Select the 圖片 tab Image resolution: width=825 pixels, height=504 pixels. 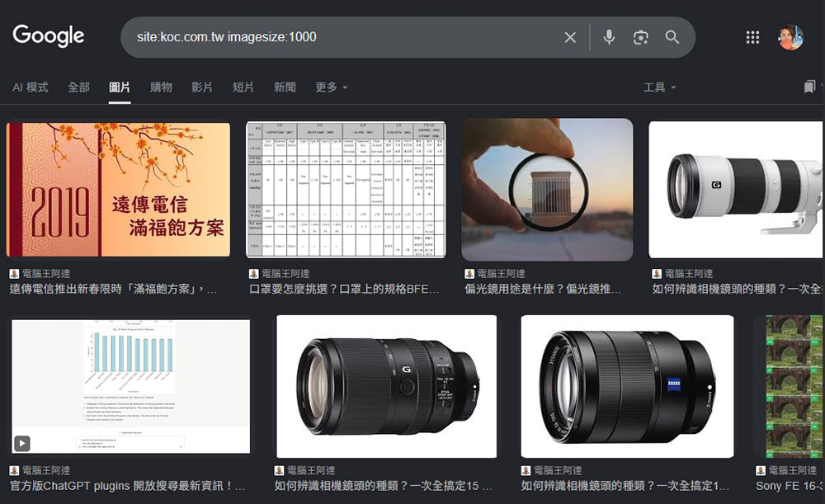coord(120,87)
